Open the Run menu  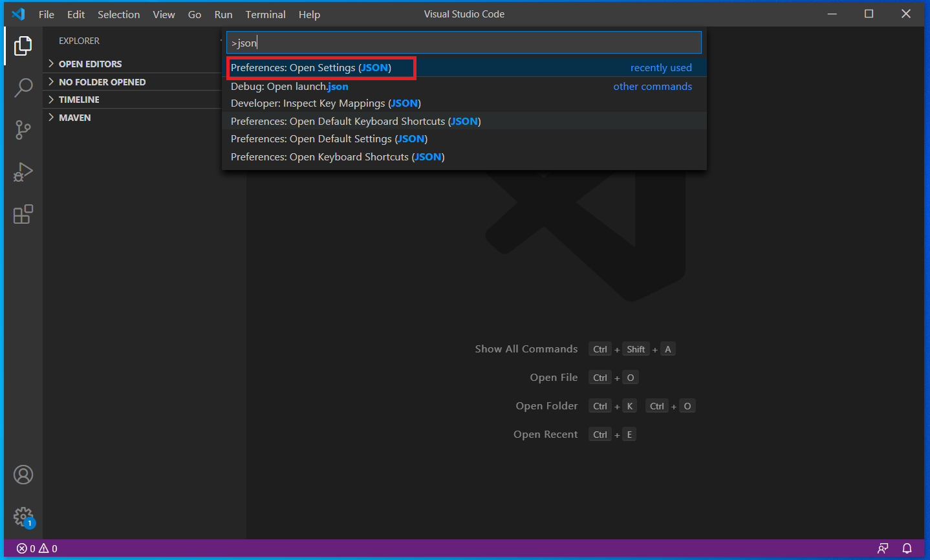[x=223, y=14]
